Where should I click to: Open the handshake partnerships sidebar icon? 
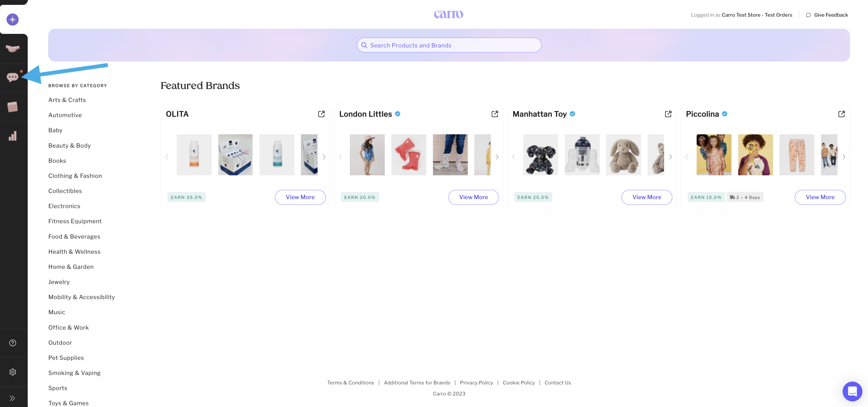(13, 48)
